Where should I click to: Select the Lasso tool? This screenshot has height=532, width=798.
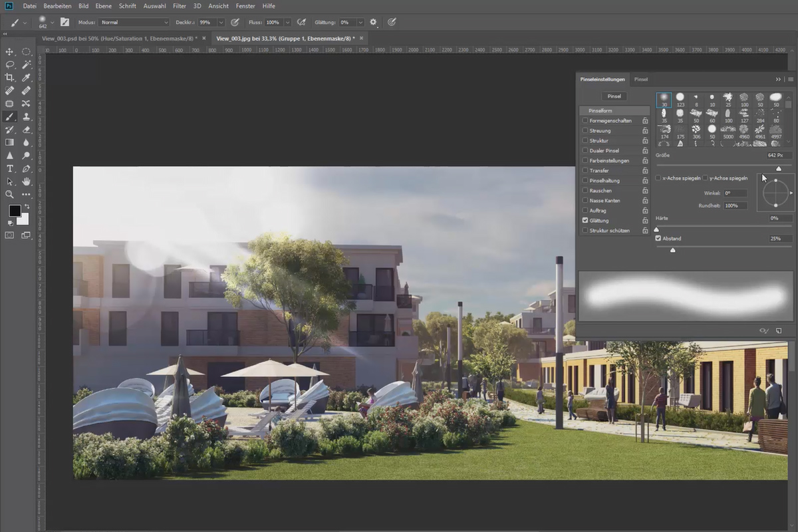[x=10, y=65]
